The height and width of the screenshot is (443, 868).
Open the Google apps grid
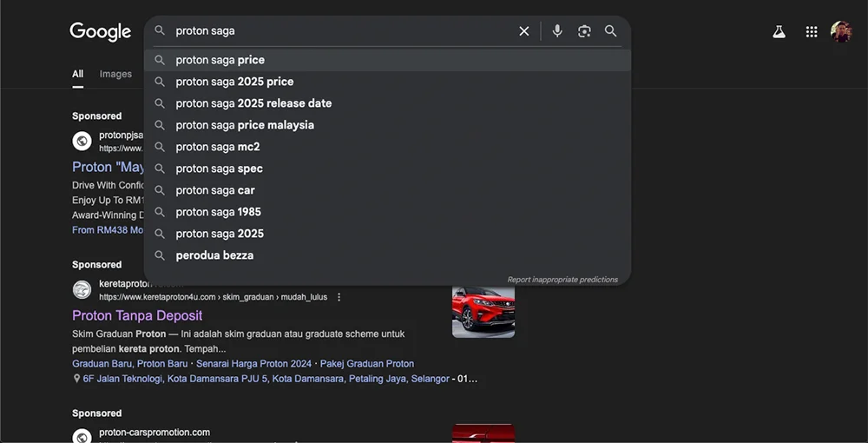[812, 32]
